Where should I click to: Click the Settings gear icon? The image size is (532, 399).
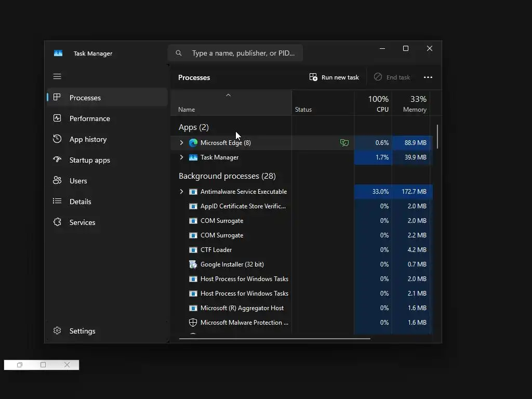coord(57,330)
